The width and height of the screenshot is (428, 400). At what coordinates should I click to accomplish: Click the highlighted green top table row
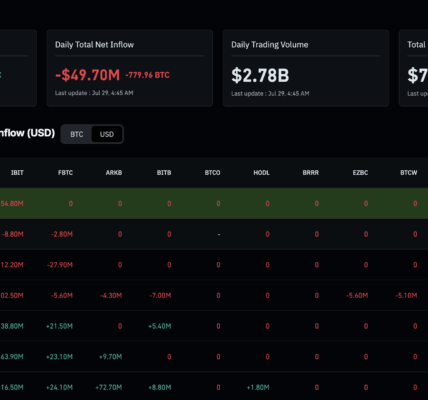click(214, 203)
